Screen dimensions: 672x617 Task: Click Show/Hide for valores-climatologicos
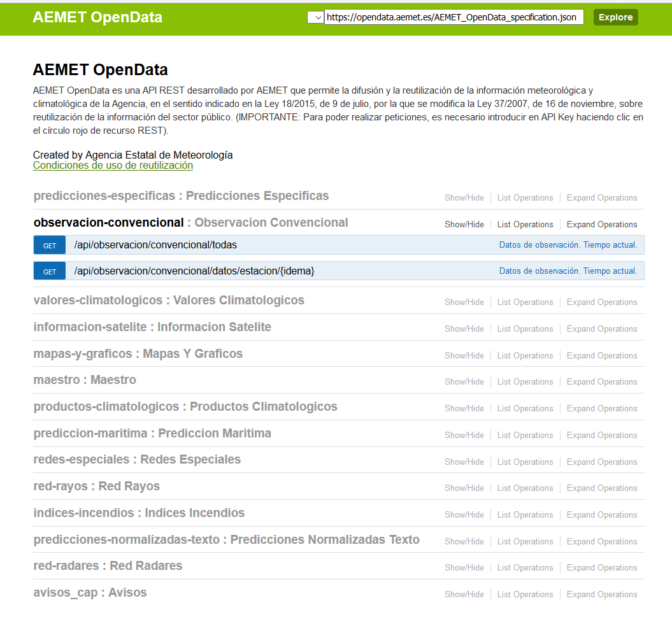(x=464, y=302)
